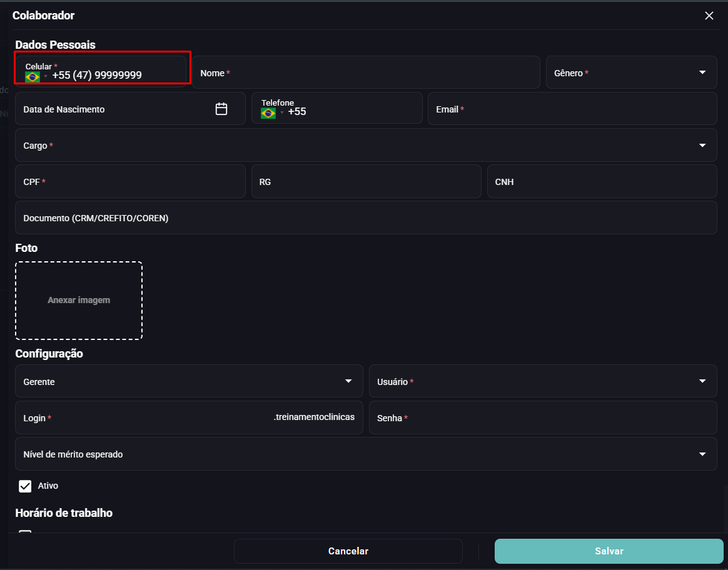
Task: Click the Login input field
Action: (189, 417)
